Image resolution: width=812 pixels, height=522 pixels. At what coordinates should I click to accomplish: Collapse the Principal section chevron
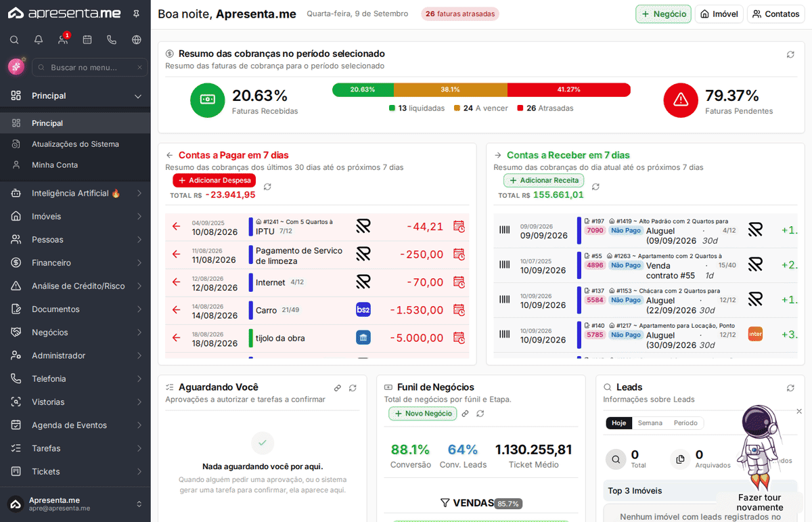coord(138,96)
